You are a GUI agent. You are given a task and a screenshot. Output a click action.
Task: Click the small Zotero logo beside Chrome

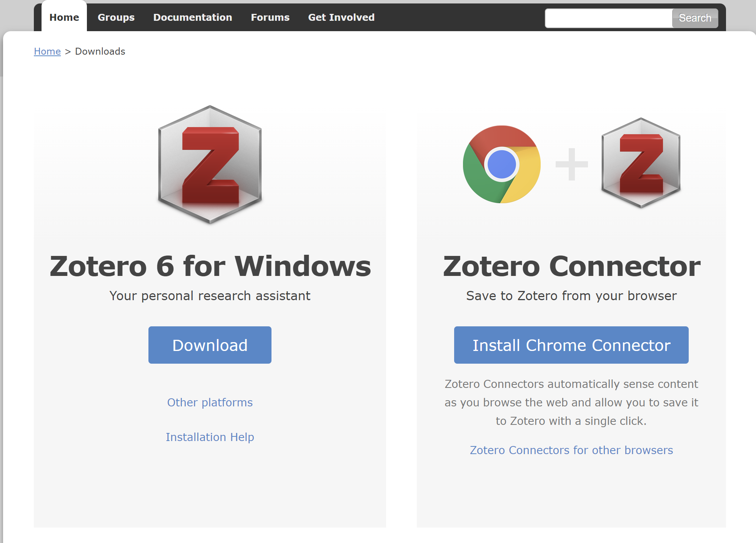click(x=641, y=163)
